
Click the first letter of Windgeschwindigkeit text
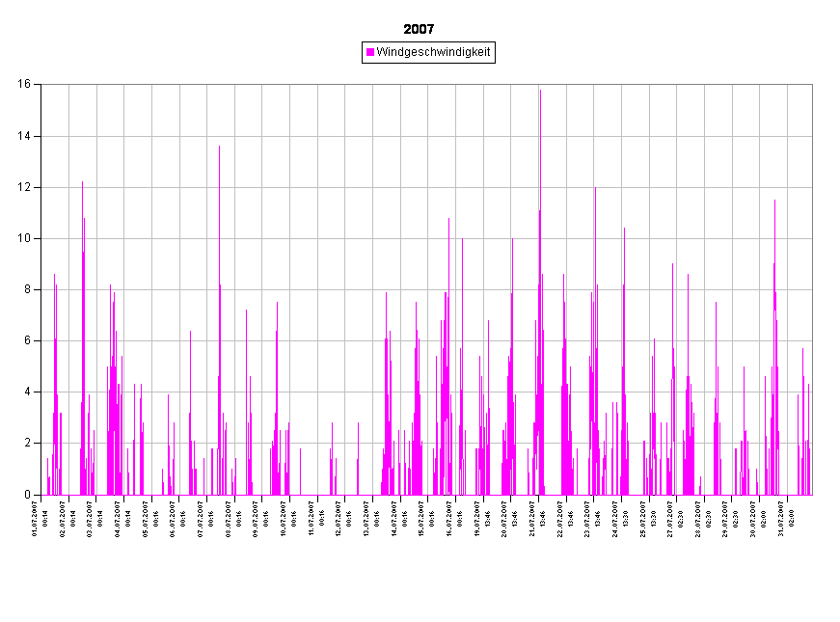pyautogui.click(x=380, y=52)
